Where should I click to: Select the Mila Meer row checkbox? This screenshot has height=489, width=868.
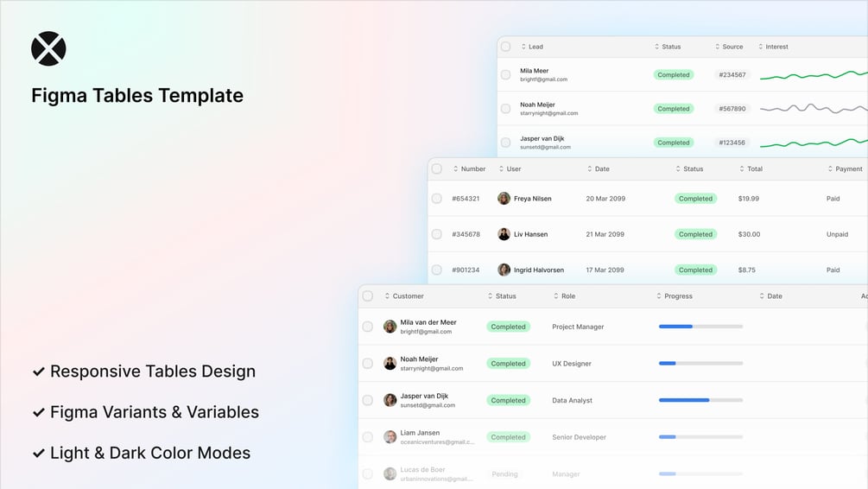coord(505,75)
